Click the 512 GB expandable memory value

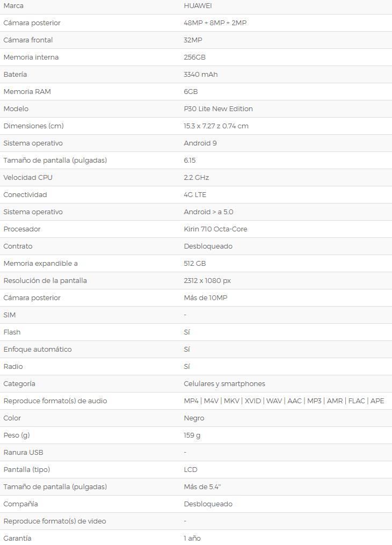(194, 264)
